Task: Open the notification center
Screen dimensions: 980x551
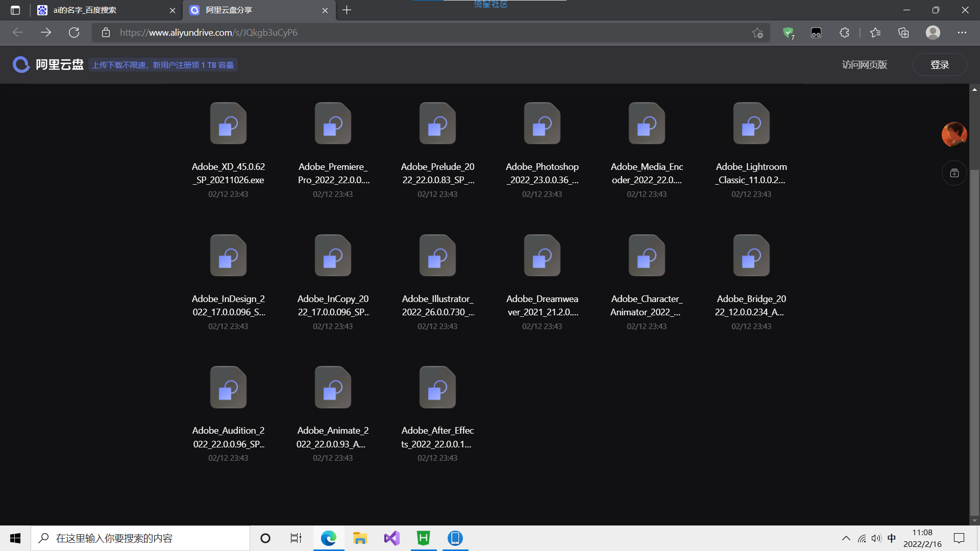Action: point(959,538)
